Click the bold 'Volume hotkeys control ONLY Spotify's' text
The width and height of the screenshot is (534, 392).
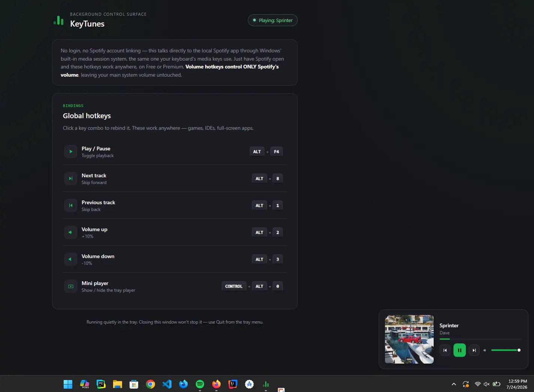pyautogui.click(x=232, y=67)
